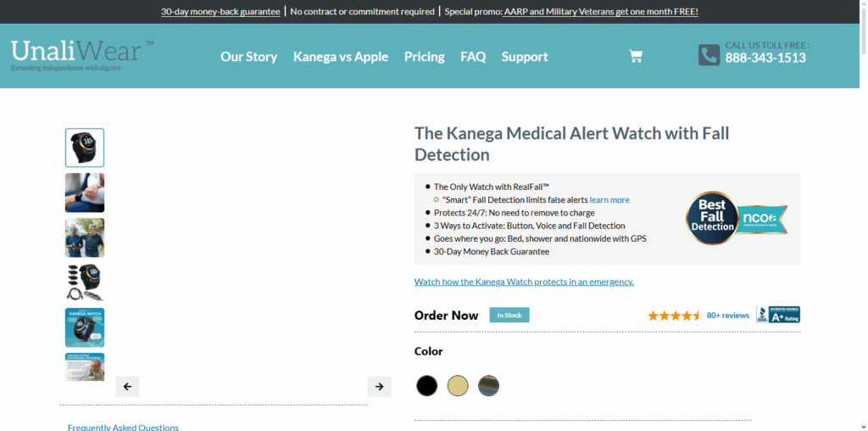Open the FAQ menu item
The image size is (868, 431).
click(473, 57)
